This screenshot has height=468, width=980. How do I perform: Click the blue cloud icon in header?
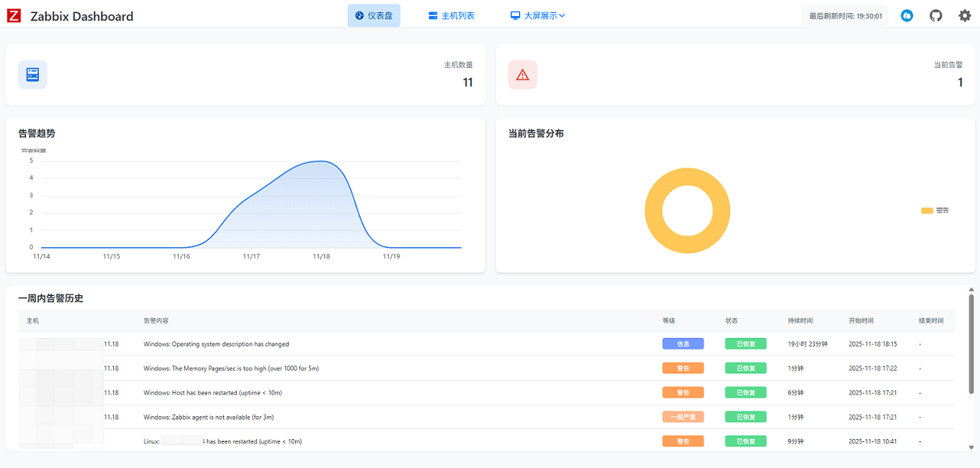tap(906, 15)
